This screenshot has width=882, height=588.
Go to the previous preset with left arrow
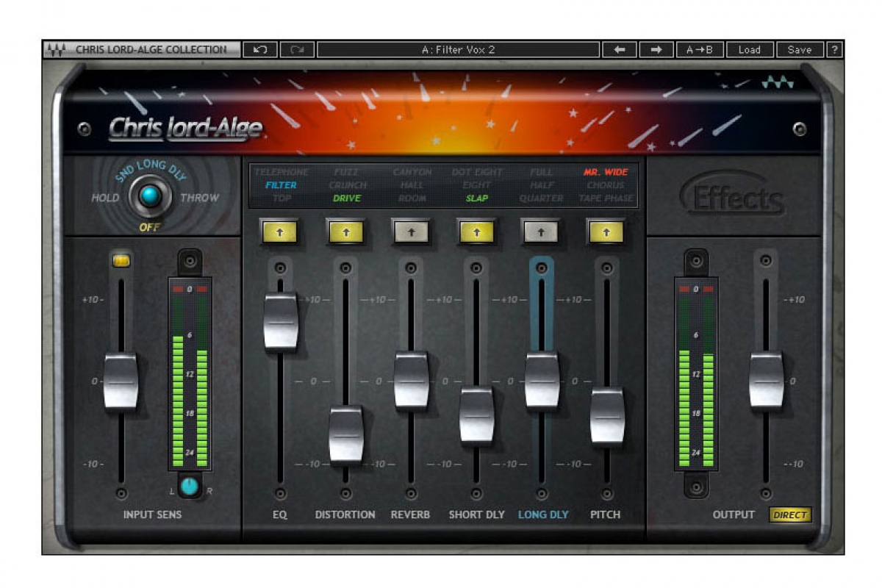coord(620,50)
